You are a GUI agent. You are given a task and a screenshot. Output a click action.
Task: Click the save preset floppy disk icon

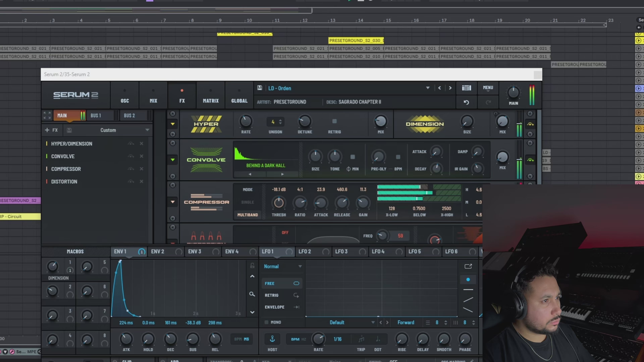click(x=259, y=88)
